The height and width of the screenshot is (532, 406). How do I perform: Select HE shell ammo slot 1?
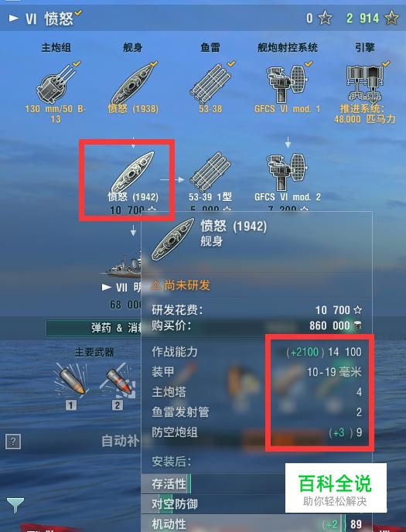(71, 379)
